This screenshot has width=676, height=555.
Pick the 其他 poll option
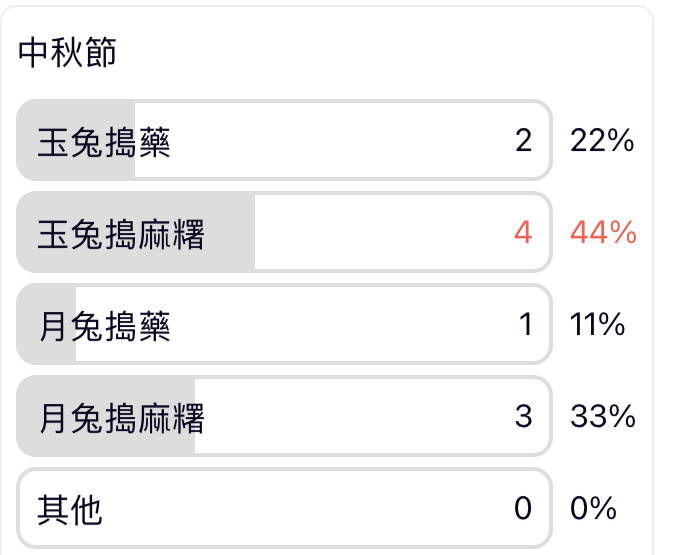pos(284,508)
